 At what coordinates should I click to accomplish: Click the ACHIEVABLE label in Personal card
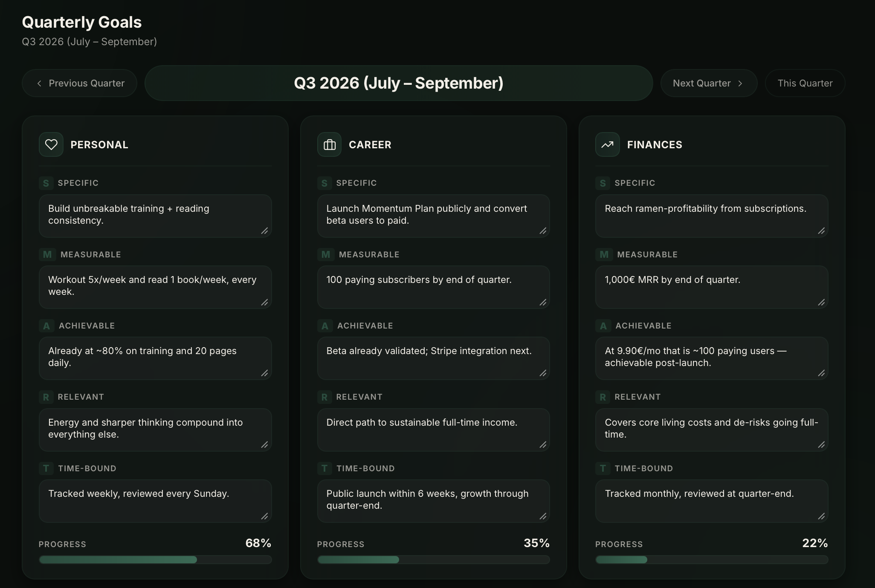87,326
